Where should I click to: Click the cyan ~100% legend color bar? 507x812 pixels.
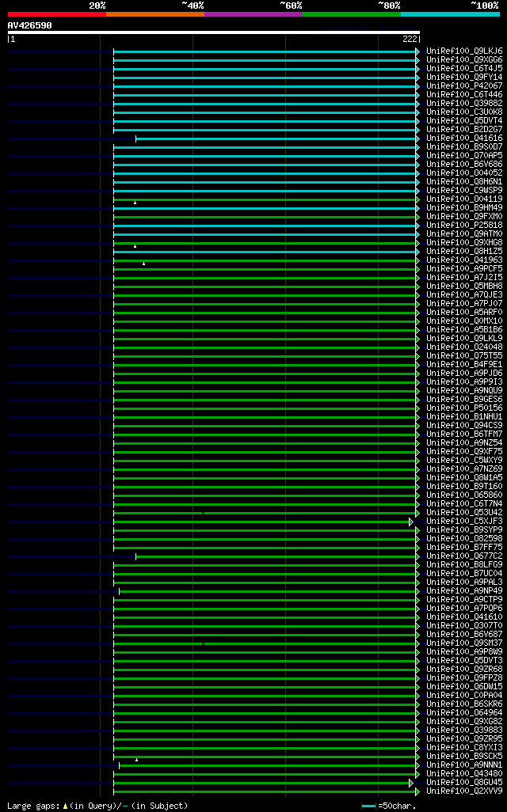coord(450,14)
